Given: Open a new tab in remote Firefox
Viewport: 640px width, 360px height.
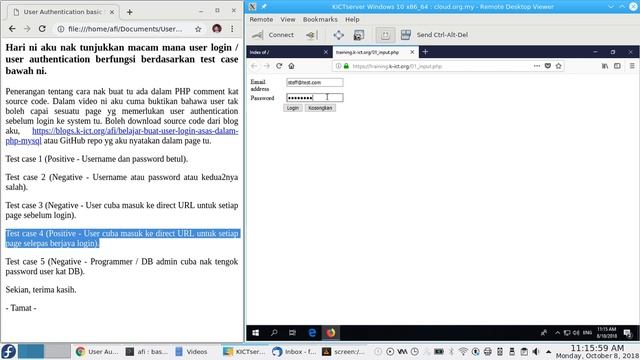Looking at the screenshot, I should (425, 52).
